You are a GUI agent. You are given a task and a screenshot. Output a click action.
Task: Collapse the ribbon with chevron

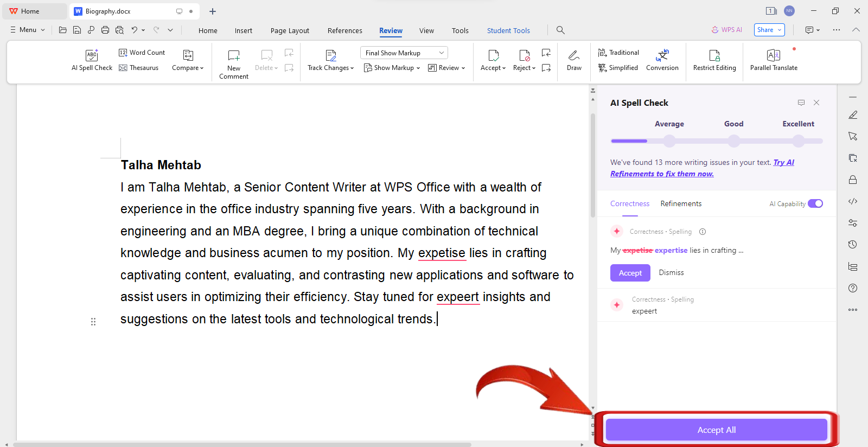point(856,30)
